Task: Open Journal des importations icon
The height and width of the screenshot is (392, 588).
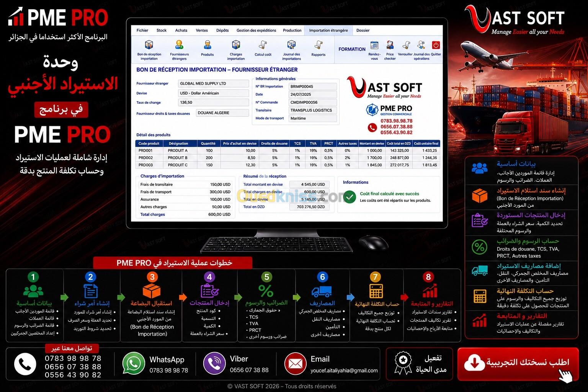Action: pos(292,45)
